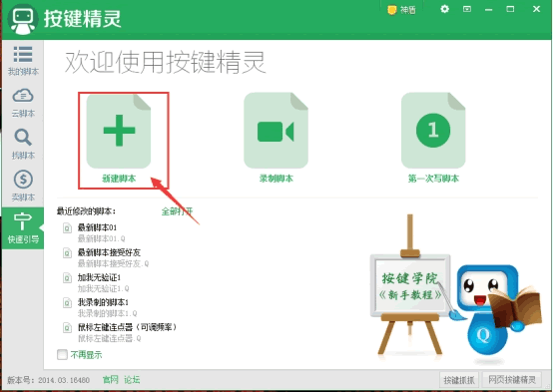Click the 录制脚本 text label
The height and width of the screenshot is (392, 553).
coord(276,179)
